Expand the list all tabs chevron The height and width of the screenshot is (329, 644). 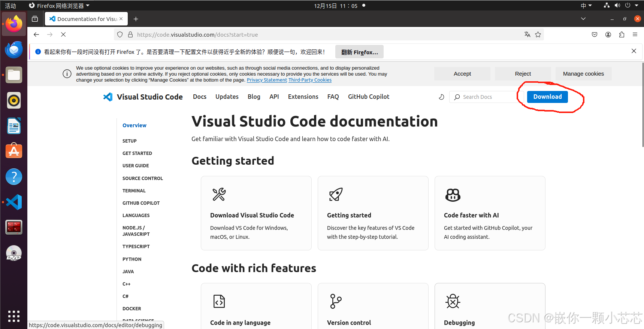pyautogui.click(x=583, y=19)
